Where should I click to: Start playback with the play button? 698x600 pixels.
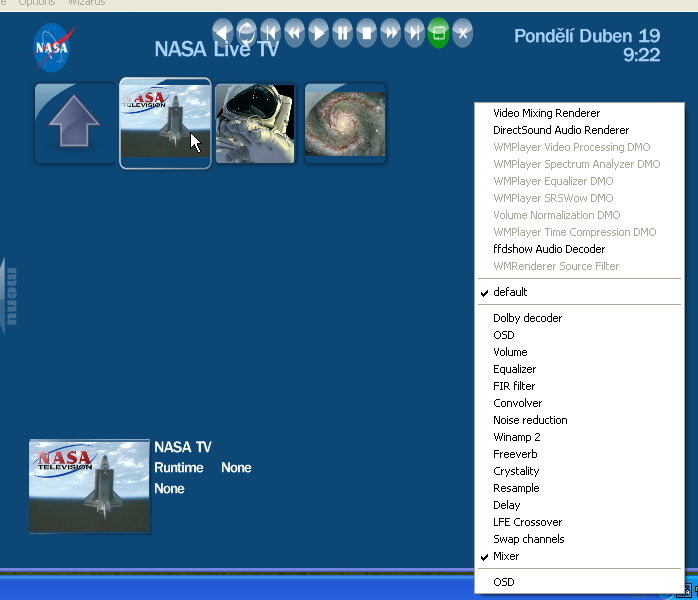tap(318, 33)
